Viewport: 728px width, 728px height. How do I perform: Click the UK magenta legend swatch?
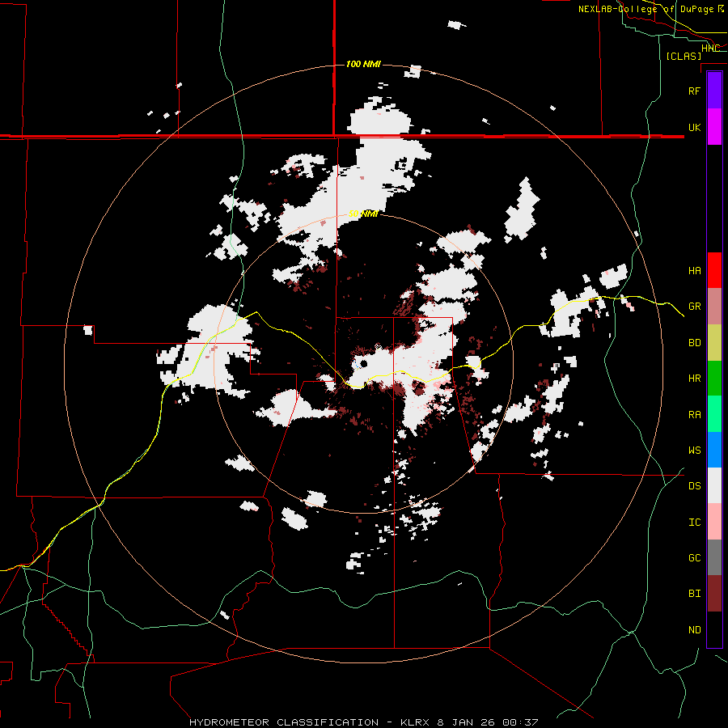[714, 127]
